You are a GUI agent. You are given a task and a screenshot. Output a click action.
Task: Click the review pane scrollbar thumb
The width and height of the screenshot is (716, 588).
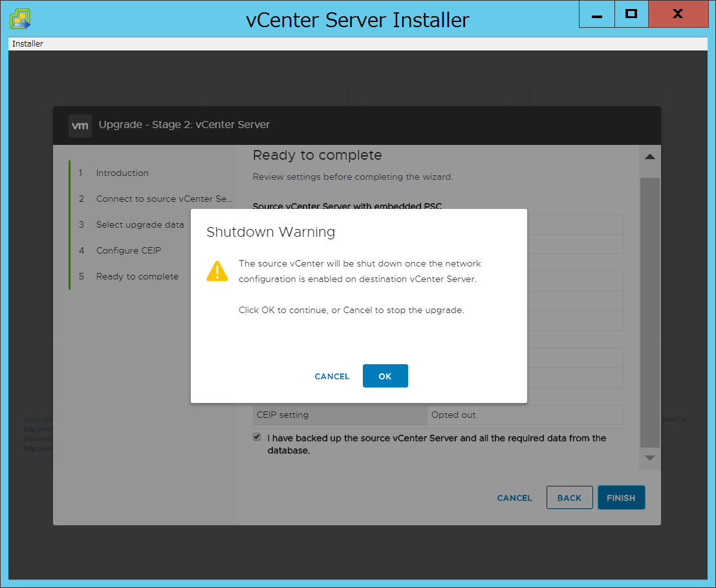[650, 312]
